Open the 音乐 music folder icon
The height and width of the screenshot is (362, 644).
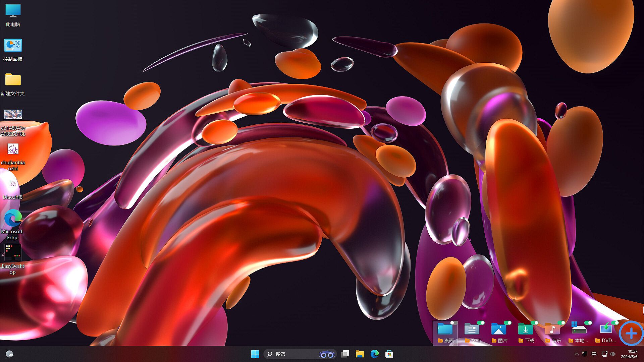552,329
